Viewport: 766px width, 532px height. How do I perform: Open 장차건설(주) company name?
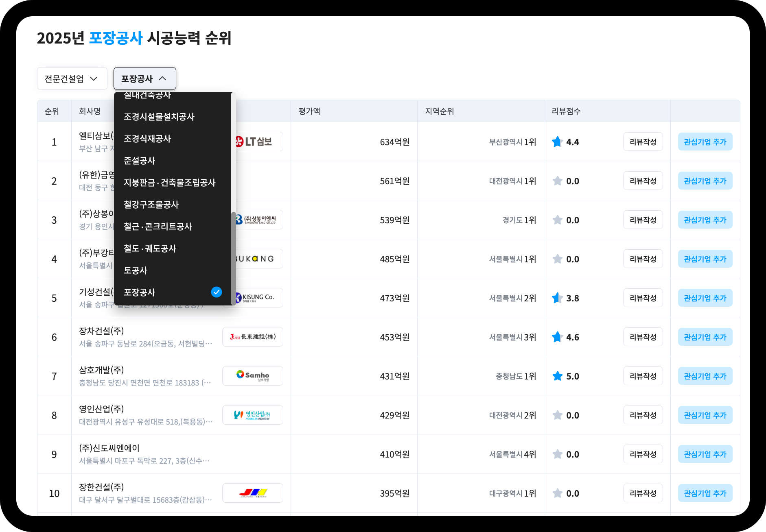[x=101, y=331]
